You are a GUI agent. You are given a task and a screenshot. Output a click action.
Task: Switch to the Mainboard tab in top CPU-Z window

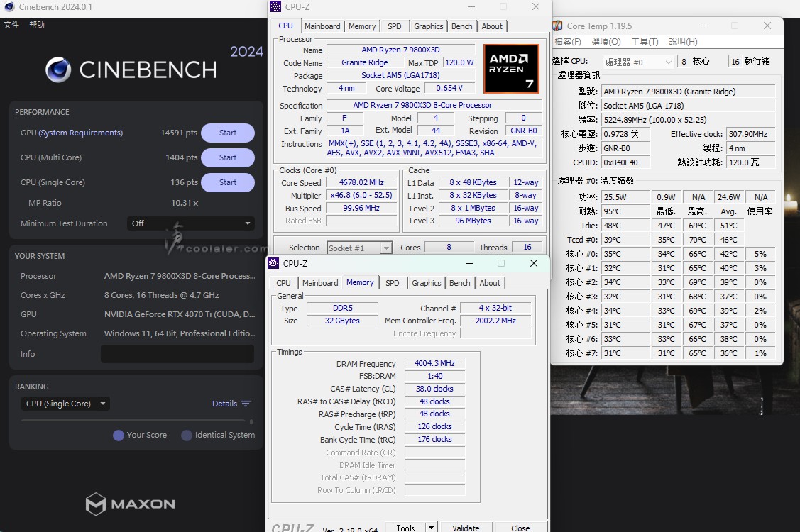tap(322, 26)
